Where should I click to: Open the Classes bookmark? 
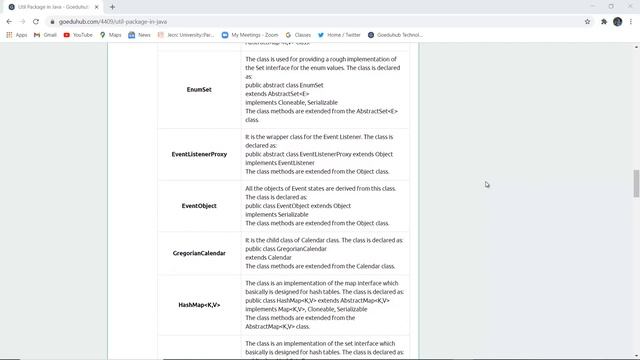coord(298,35)
